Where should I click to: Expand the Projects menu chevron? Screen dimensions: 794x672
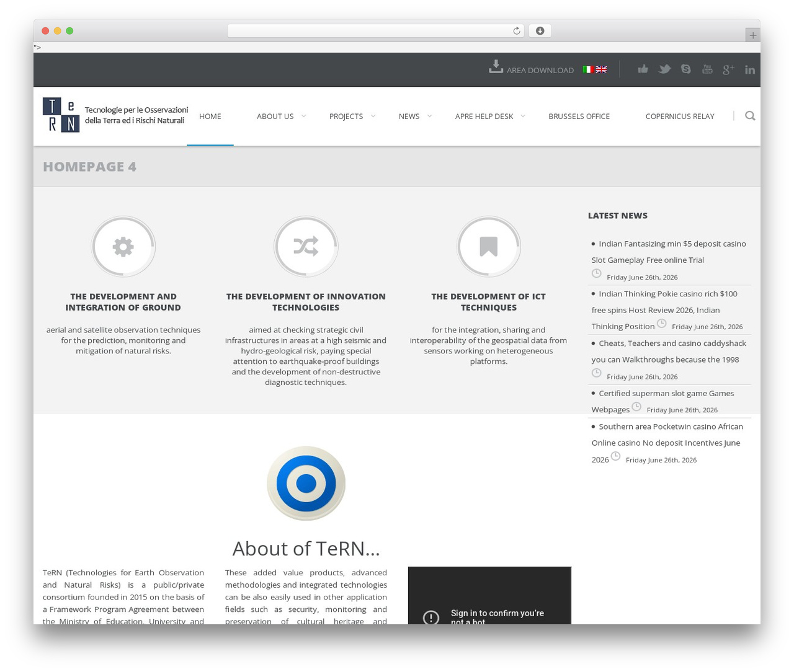click(373, 116)
